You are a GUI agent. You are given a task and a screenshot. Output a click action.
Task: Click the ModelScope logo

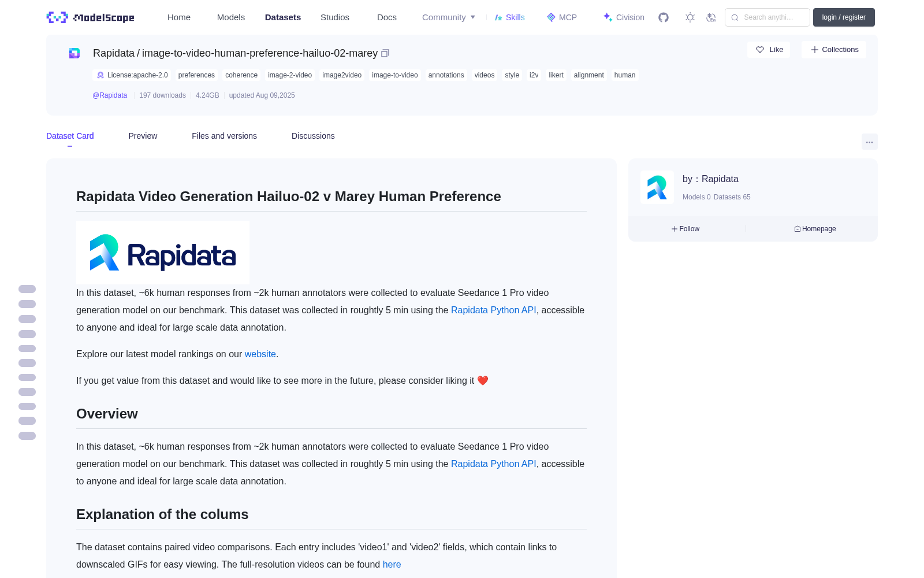click(x=91, y=17)
